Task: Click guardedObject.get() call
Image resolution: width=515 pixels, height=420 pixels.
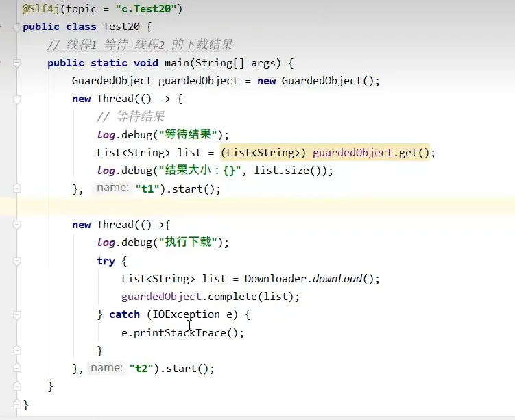Action: point(371,153)
